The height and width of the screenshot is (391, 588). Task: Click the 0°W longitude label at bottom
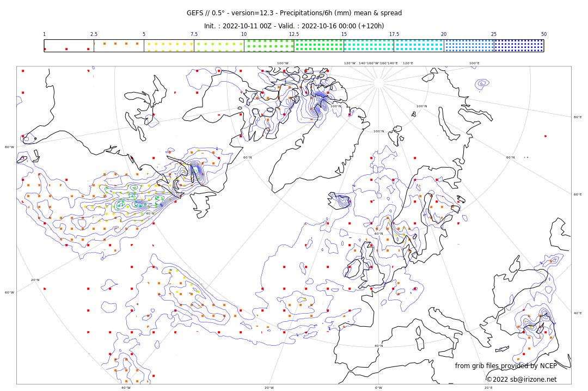pos(378,388)
